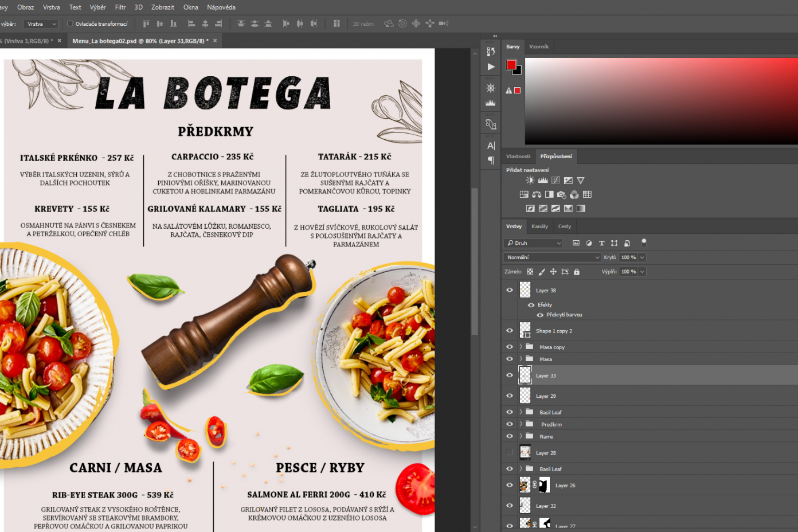The height and width of the screenshot is (532, 798).
Task: Hide the Layer 29 layer
Action: pyautogui.click(x=509, y=396)
